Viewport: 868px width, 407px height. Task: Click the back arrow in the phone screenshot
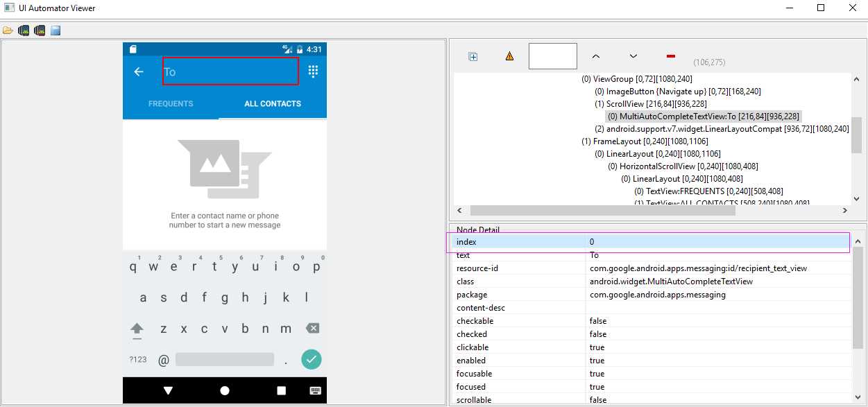coord(139,71)
